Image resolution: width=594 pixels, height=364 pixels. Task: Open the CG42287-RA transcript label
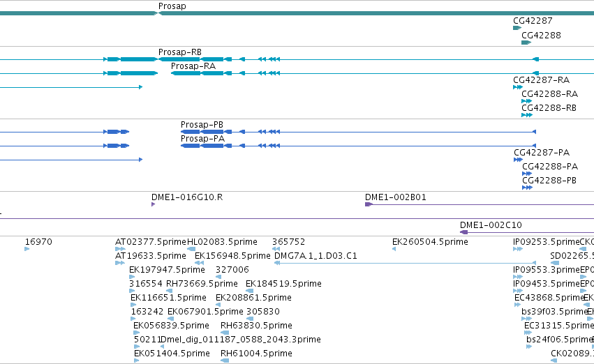tap(542, 80)
